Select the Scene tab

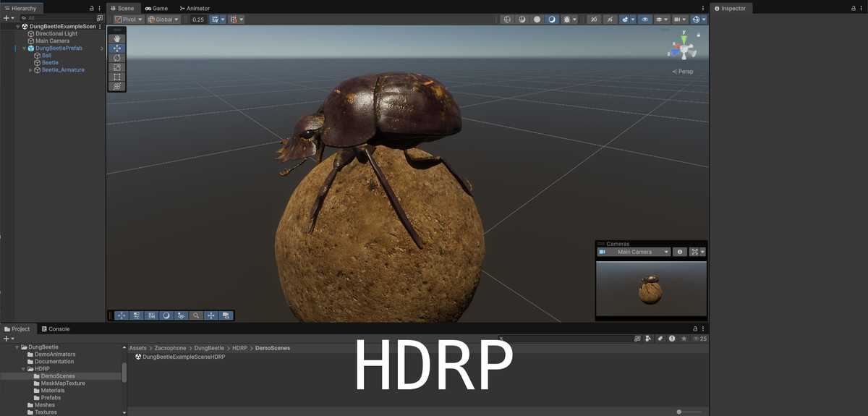click(x=122, y=8)
